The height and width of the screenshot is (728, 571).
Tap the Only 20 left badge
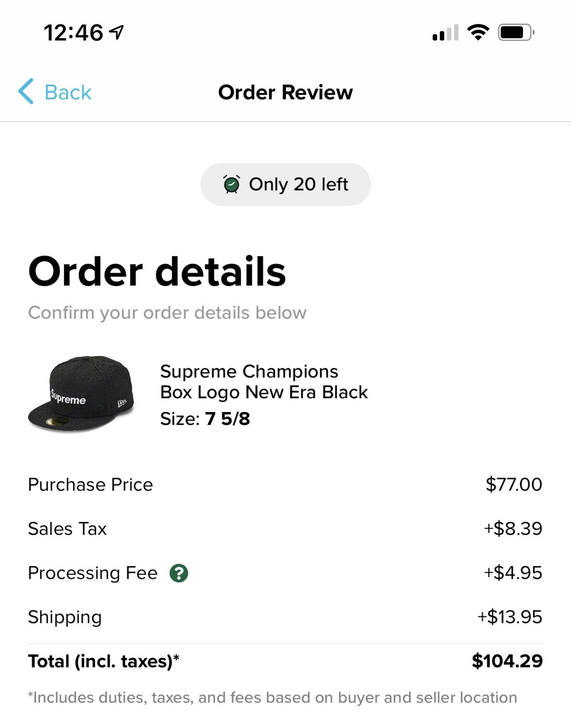point(285,183)
